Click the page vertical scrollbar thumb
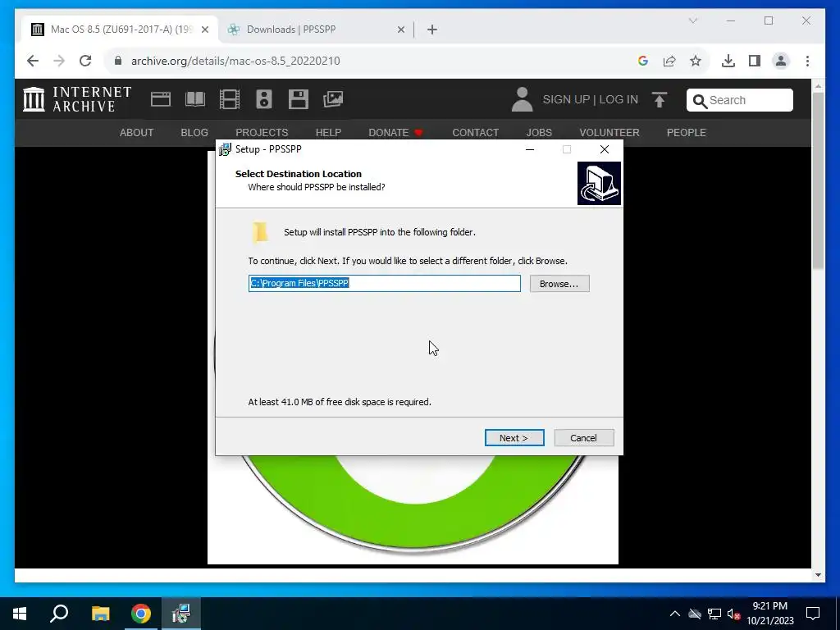This screenshot has width=840, height=630. 818,180
